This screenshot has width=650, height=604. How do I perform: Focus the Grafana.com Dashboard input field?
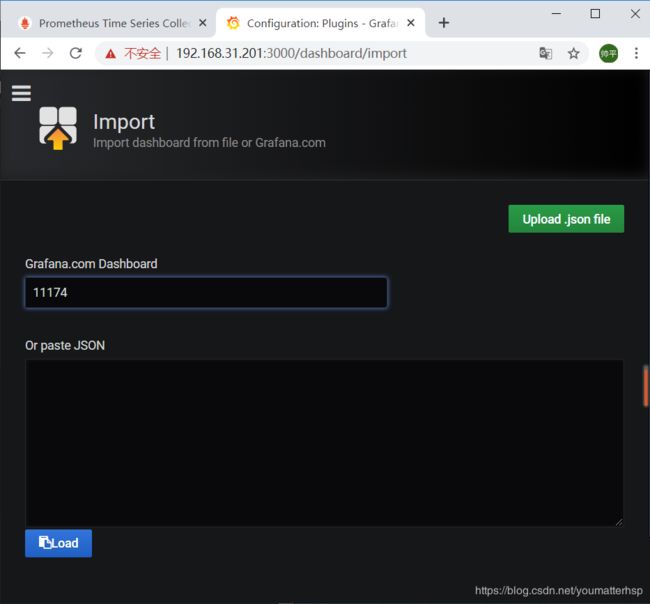[x=206, y=293]
